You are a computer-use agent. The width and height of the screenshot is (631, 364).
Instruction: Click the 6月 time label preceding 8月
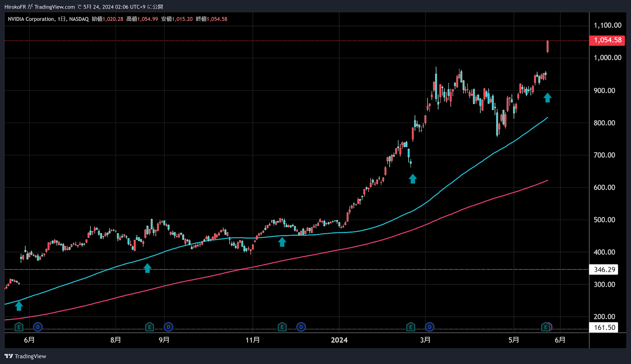[x=29, y=340]
